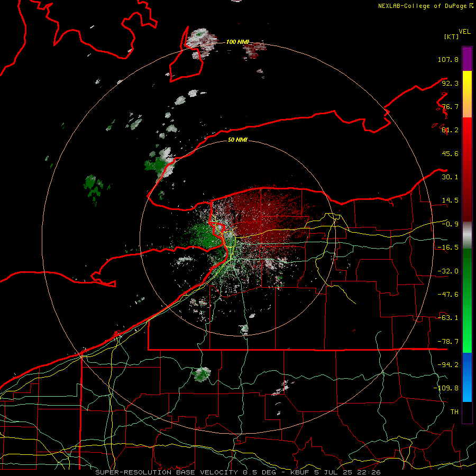Viewport: 476px width, 476px height.
Task: Click the -16.5 scale value
Action: [x=448, y=248]
